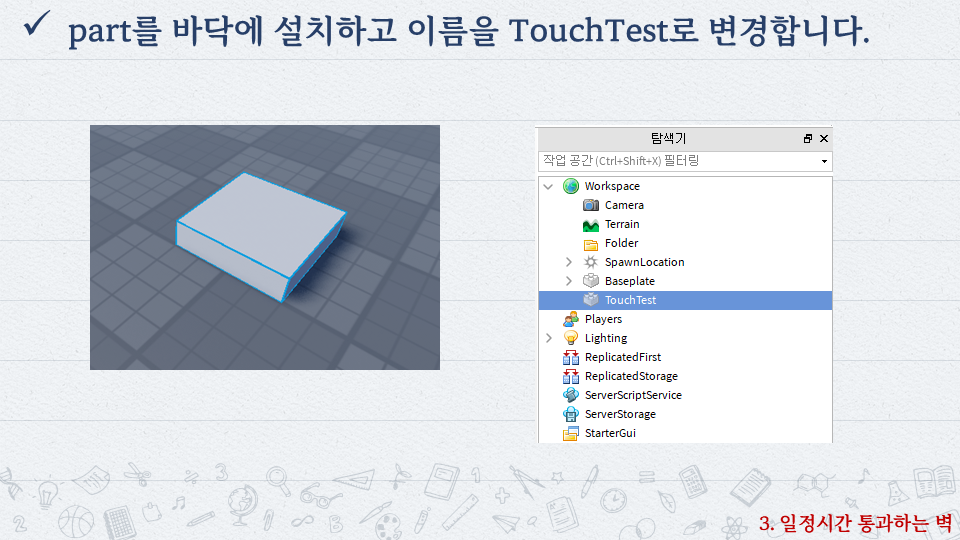Click the SpawnLocation gear icon
The width and height of the screenshot is (960, 540).
(591, 262)
